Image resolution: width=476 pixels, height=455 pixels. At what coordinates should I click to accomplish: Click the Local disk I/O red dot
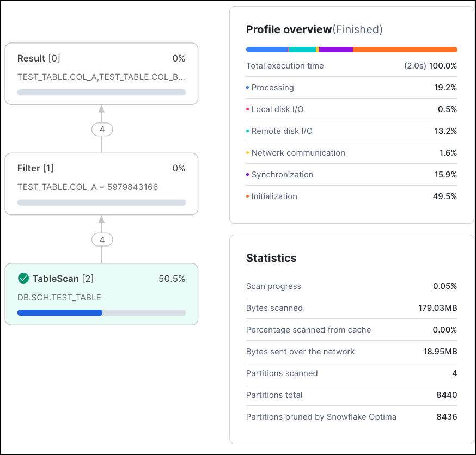[x=248, y=109]
